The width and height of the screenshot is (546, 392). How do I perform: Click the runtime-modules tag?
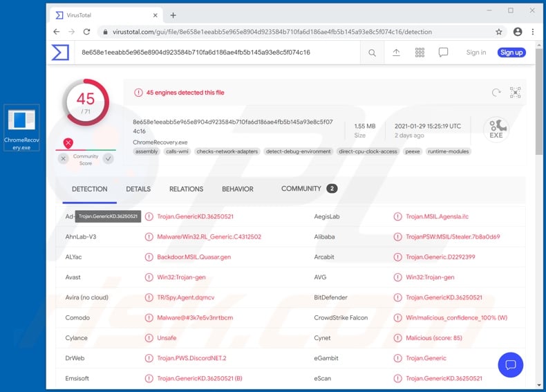pos(448,151)
